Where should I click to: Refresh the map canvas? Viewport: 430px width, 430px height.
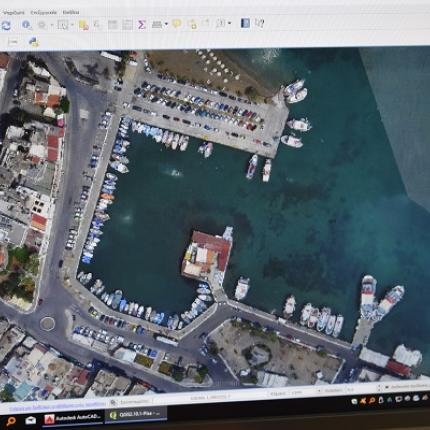[x=6, y=25]
